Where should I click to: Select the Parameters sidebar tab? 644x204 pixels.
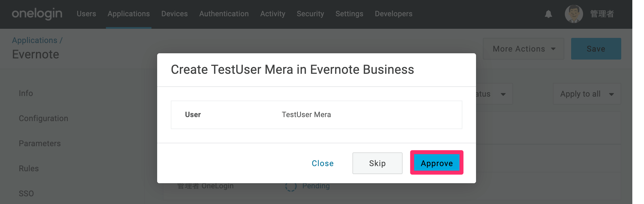(40, 143)
